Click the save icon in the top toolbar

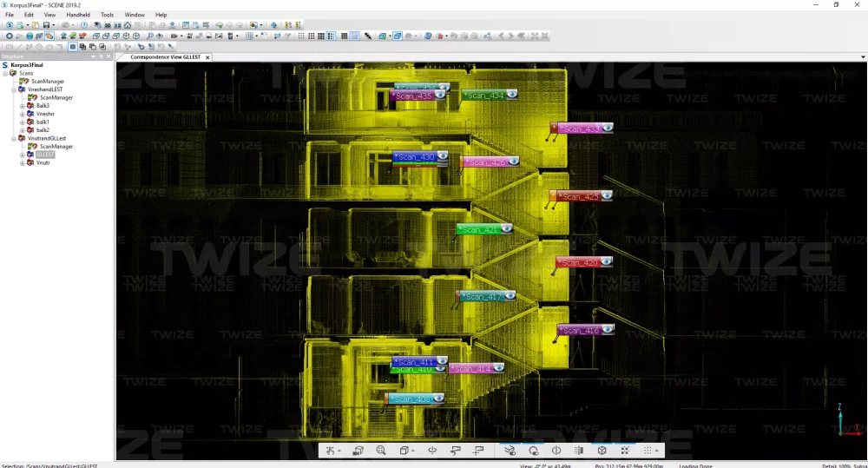(46, 25)
